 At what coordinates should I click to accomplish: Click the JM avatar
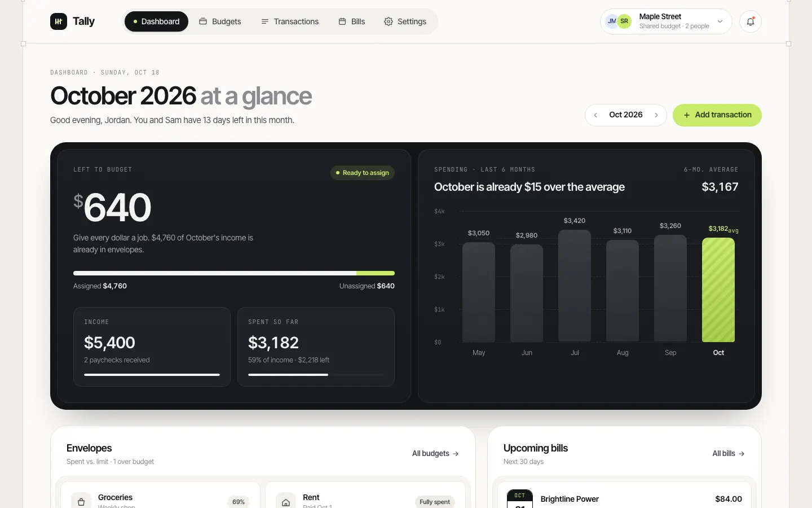coord(612,21)
